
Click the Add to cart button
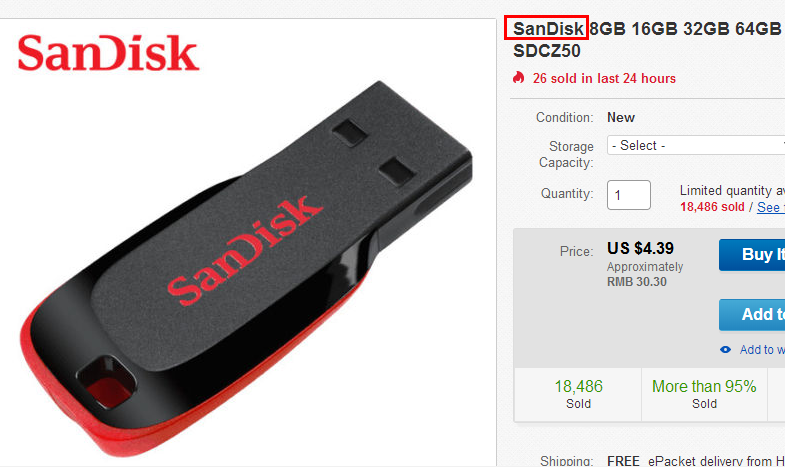click(x=752, y=315)
